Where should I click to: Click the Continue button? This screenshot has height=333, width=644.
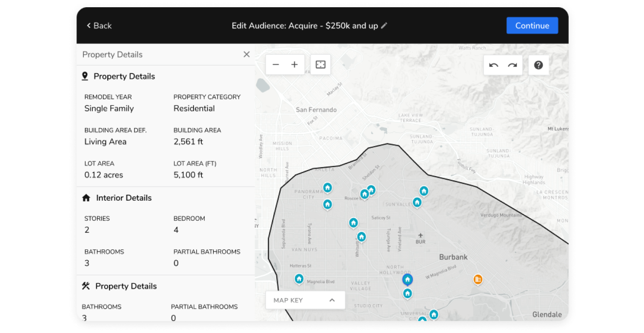coord(532,26)
